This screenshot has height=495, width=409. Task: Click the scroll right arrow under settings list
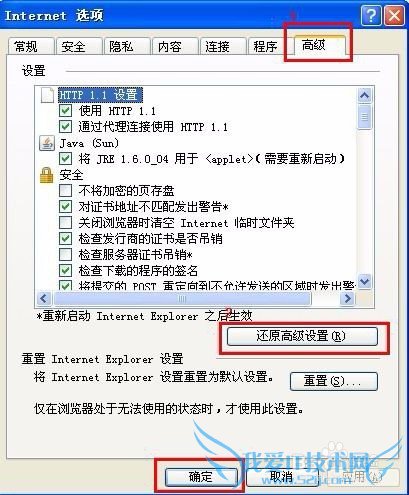pos(348,298)
